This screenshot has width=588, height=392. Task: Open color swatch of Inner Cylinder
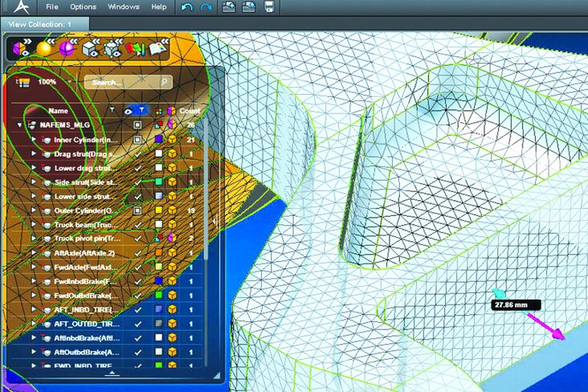[x=158, y=139]
